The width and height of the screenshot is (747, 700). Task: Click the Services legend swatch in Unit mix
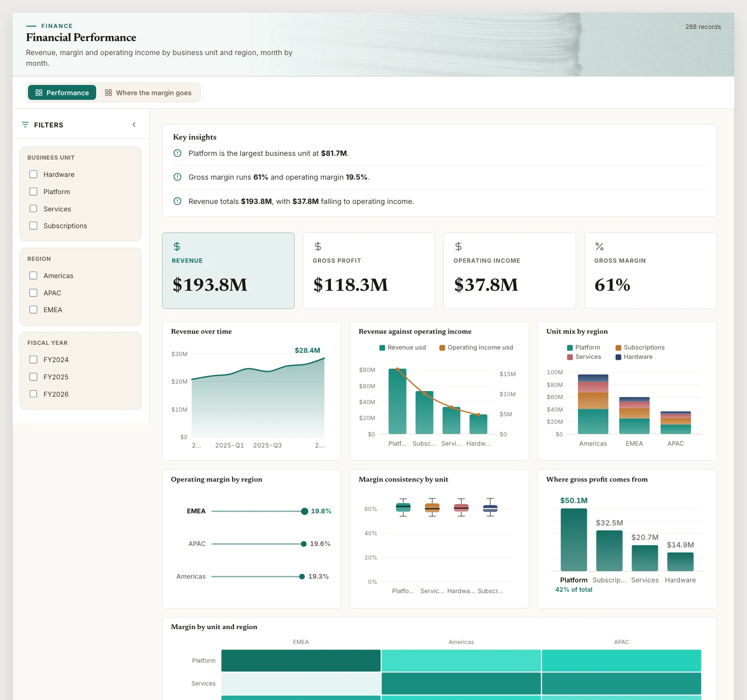point(570,357)
